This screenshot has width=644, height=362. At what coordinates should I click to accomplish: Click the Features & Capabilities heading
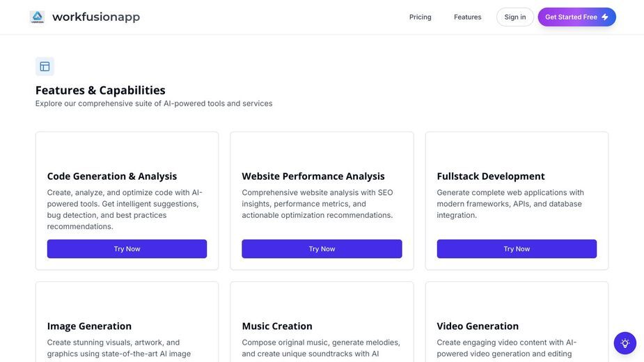pos(100,90)
